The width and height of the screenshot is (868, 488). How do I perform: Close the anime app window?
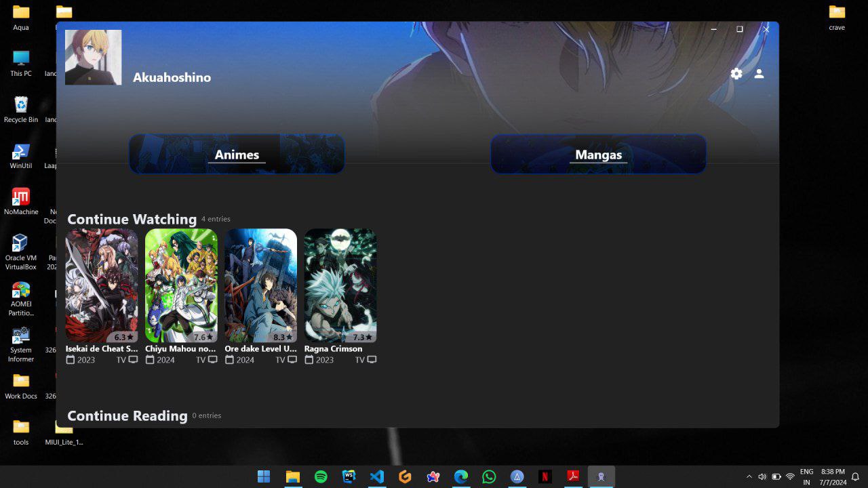[x=766, y=29]
